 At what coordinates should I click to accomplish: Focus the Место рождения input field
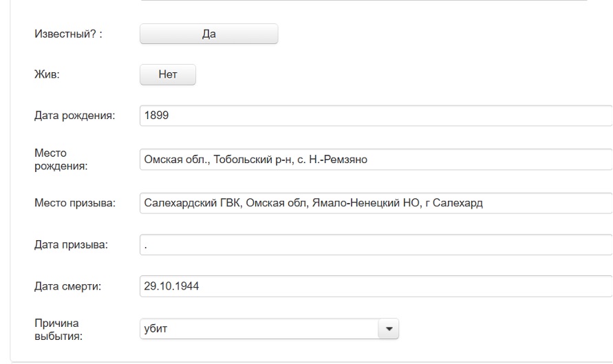coord(375,160)
